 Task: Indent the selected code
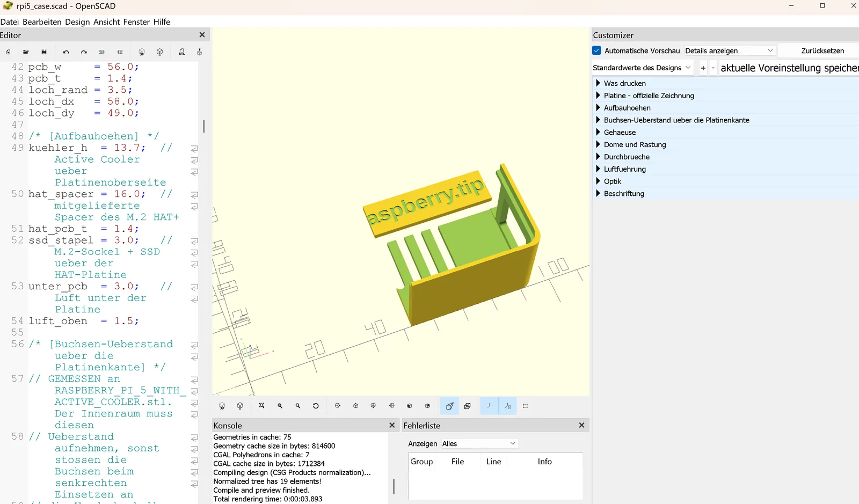(120, 52)
